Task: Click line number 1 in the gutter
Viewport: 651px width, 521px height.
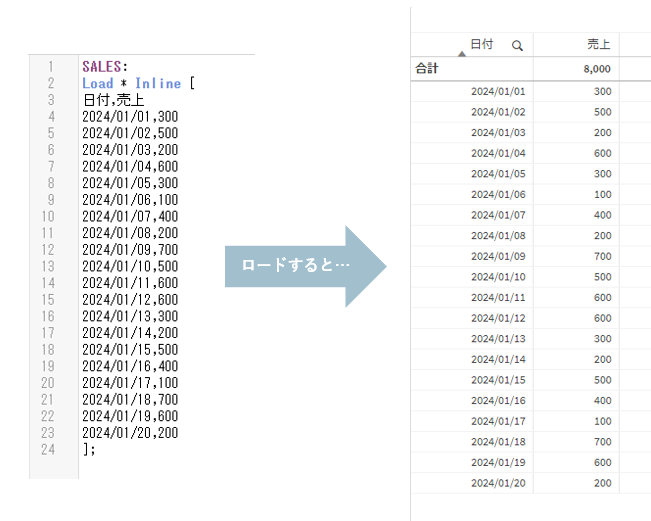Action: 50,67
